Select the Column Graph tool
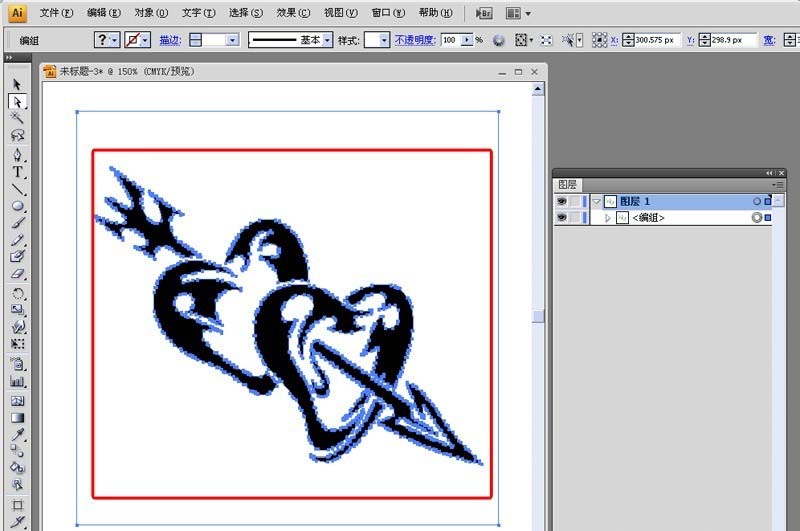800x531 pixels. pos(17,381)
